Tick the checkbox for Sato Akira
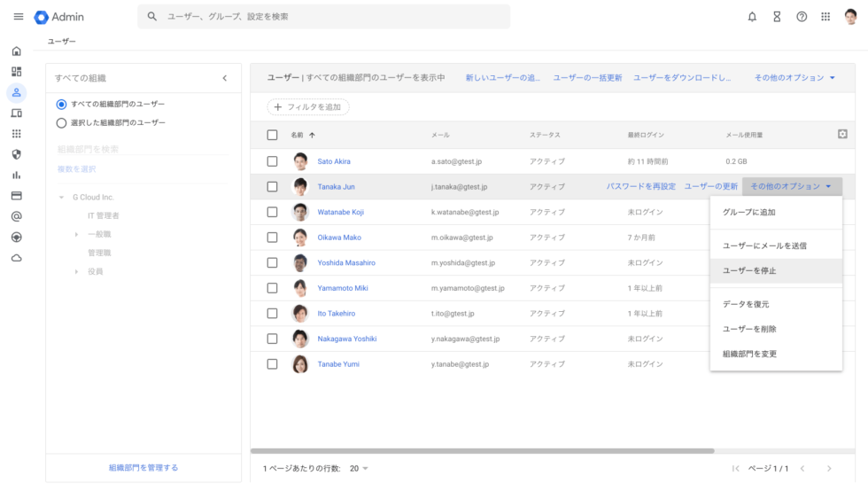The width and height of the screenshot is (868, 499). [273, 161]
